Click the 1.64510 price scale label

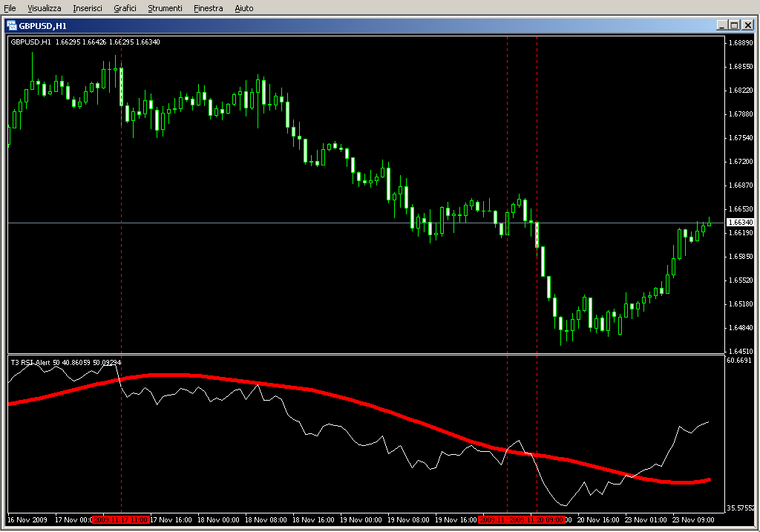[741, 351]
